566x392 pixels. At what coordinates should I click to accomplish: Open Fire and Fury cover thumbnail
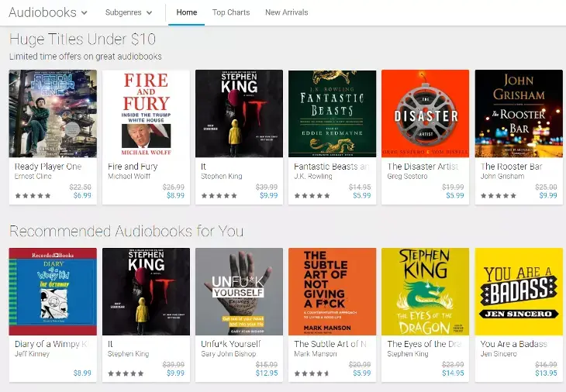pyautogui.click(x=147, y=114)
